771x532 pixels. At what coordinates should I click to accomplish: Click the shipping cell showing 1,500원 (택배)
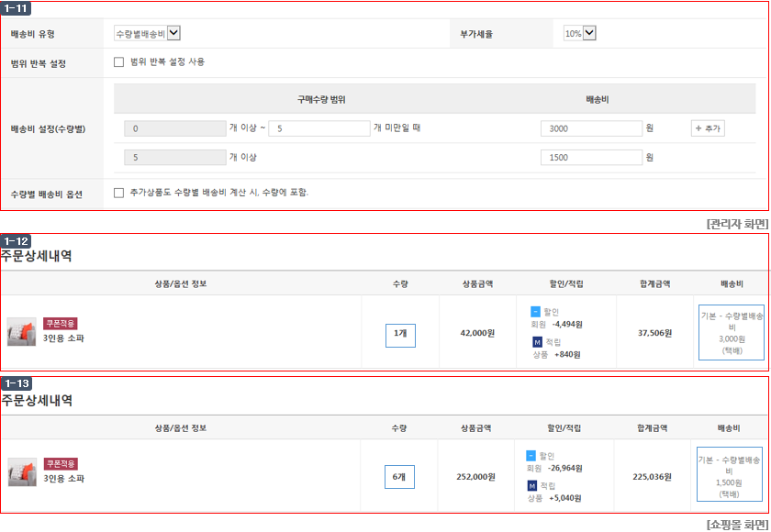point(729,474)
